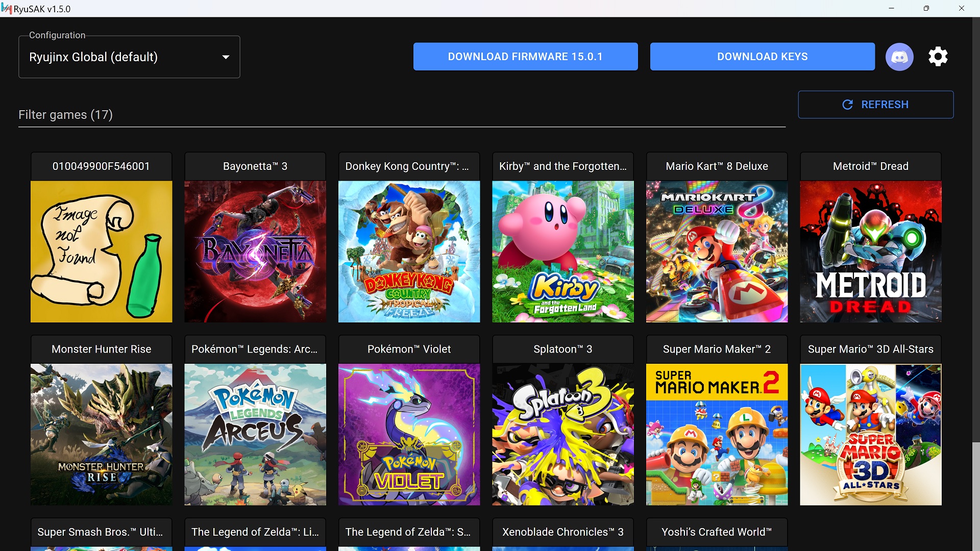
Task: Click the Pokémon Legends: Arc... title label
Action: [x=254, y=349]
